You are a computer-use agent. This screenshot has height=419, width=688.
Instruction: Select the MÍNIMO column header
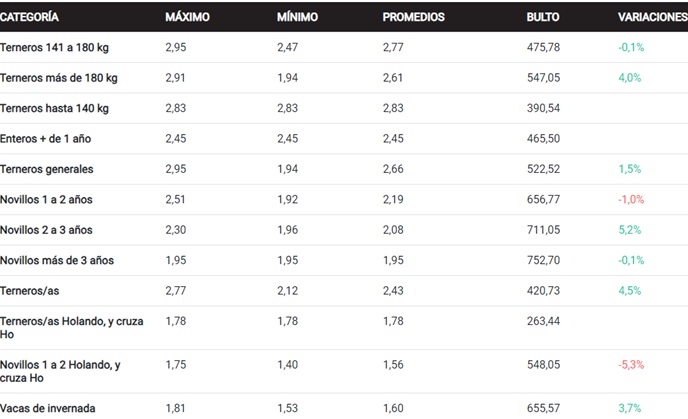pos(297,17)
